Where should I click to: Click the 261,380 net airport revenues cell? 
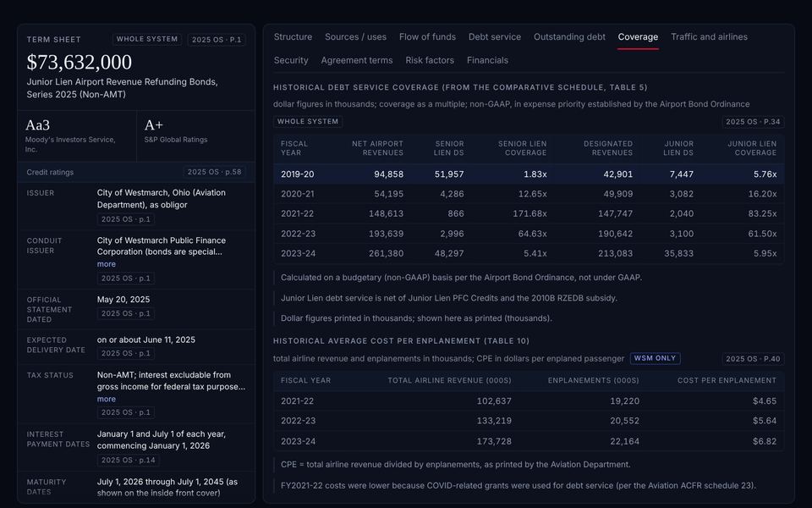(386, 253)
